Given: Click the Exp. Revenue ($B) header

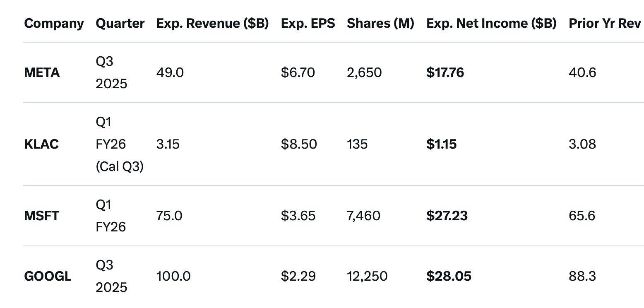Looking at the screenshot, I should click(x=212, y=24).
